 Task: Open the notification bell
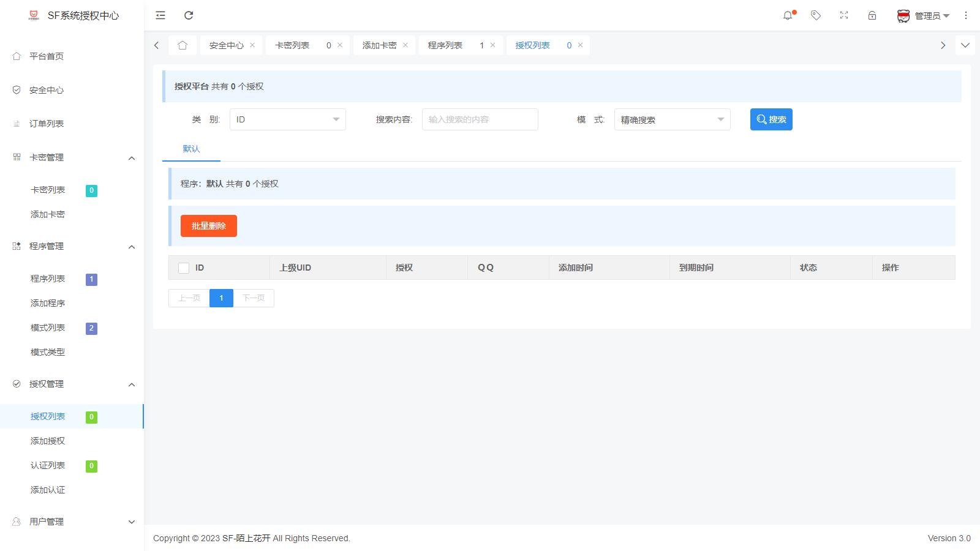pyautogui.click(x=788, y=15)
